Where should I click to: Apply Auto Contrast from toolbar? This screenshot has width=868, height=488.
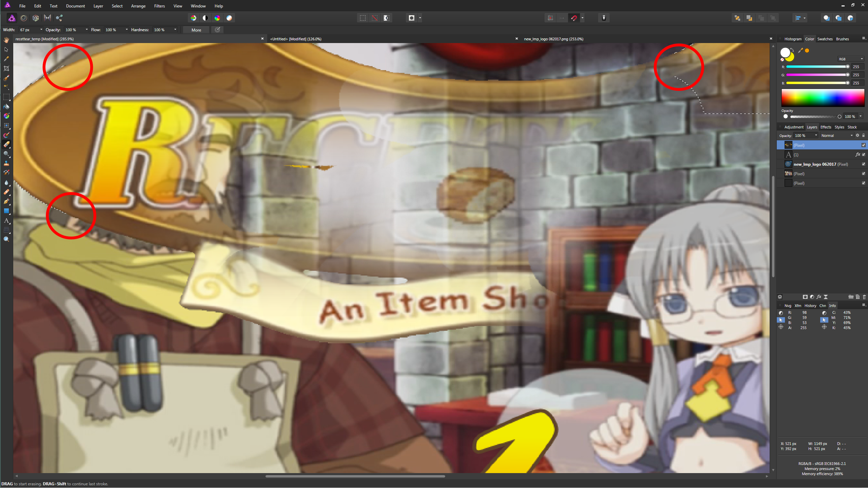[x=205, y=18]
